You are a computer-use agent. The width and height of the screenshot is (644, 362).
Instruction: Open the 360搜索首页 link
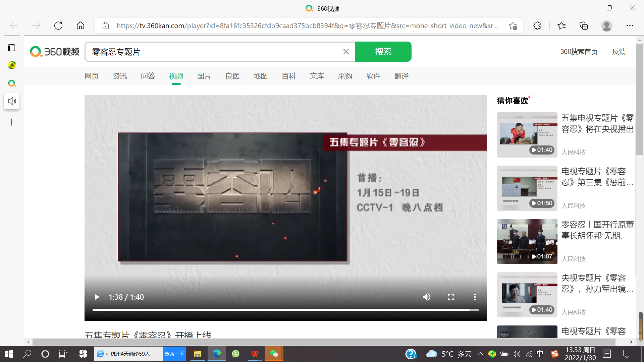coord(579,52)
